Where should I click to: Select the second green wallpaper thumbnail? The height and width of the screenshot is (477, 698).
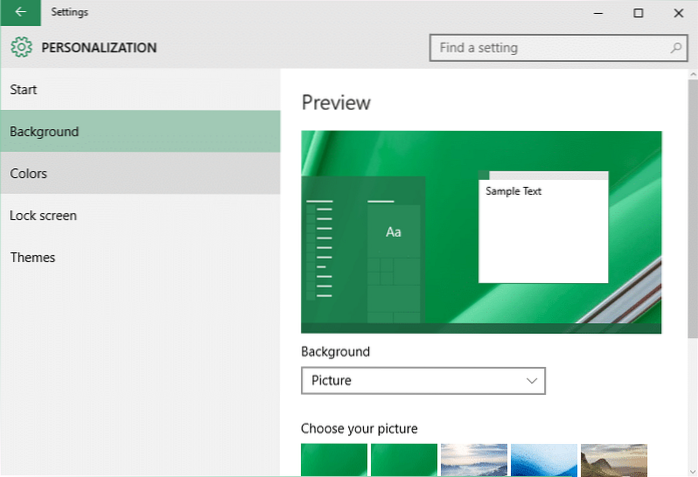pos(404,460)
